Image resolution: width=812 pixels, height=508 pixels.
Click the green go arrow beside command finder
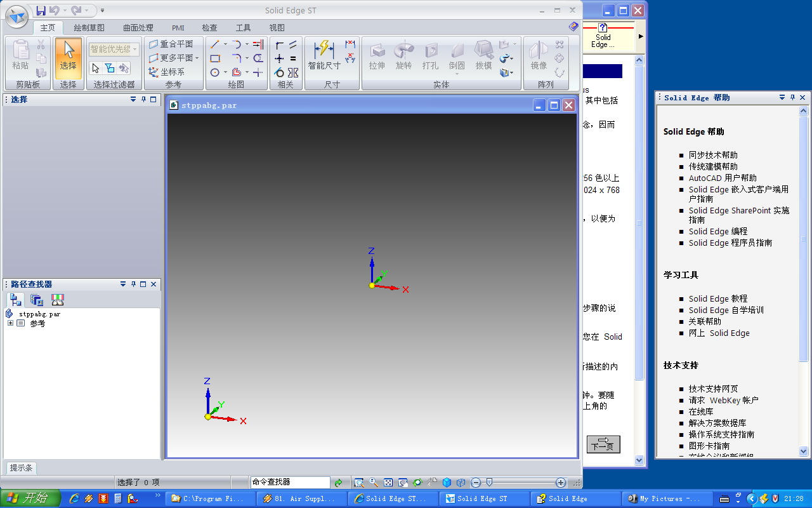click(338, 483)
